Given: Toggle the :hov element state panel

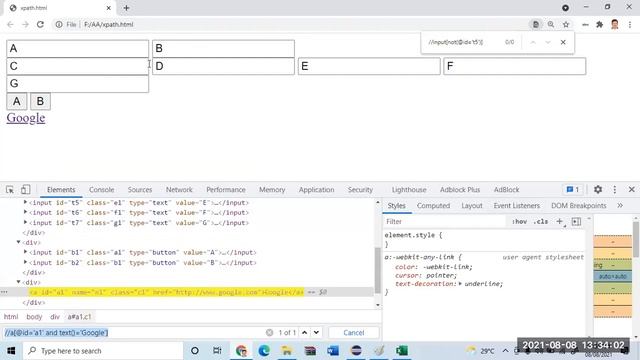Looking at the screenshot, I should [519, 221].
